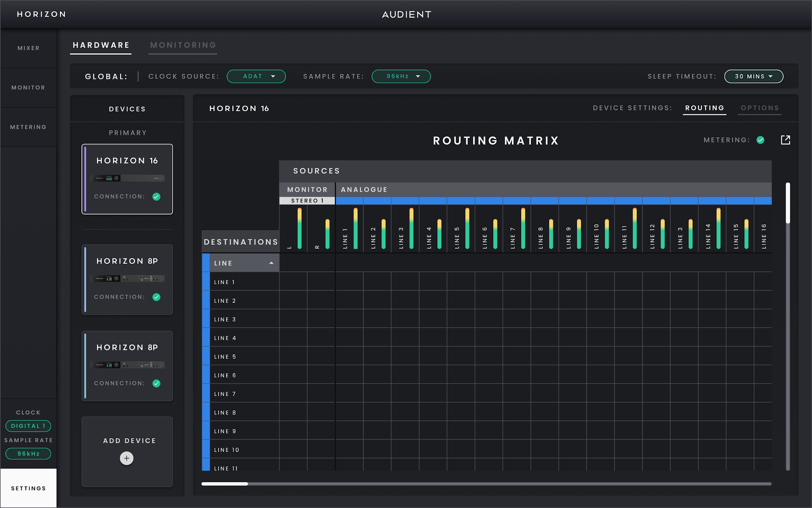Screen dimensions: 812x508
Task: Select the STEREO 1 monitor source header
Action: [x=307, y=201]
